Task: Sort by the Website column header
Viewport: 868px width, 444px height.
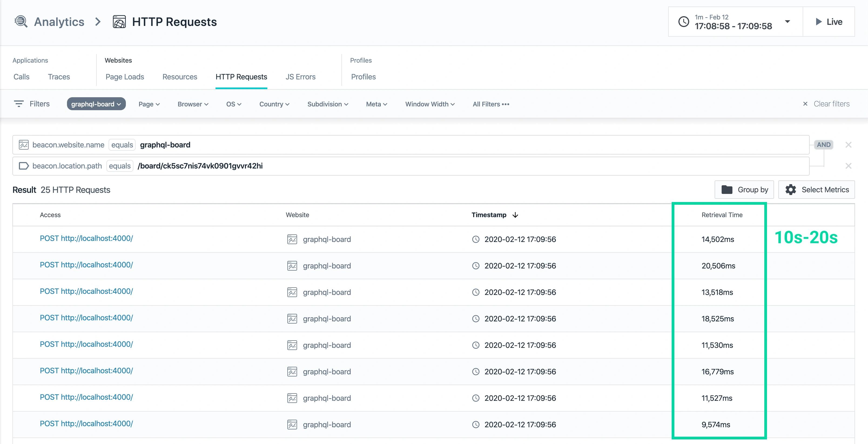Action: tap(298, 215)
